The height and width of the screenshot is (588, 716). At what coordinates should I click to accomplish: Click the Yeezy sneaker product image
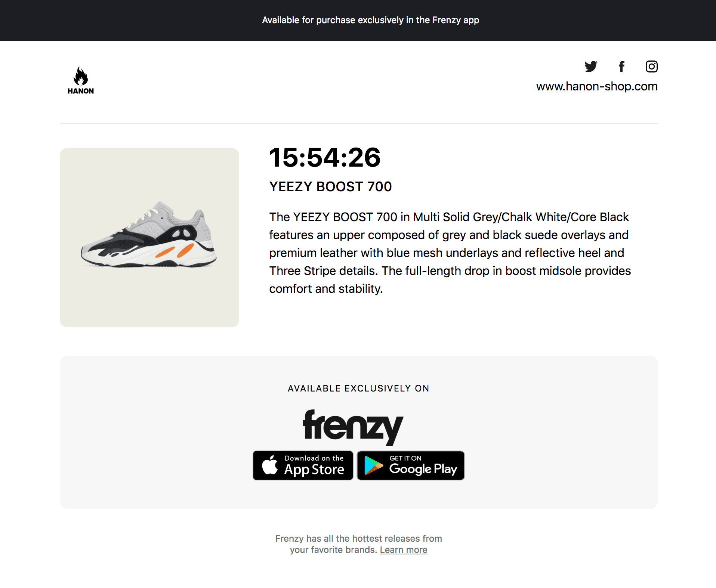coord(149,237)
